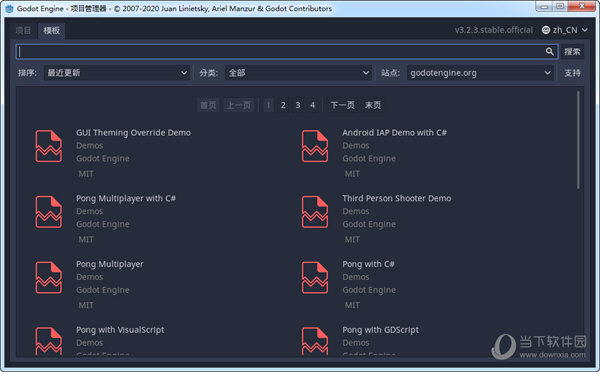Open Pong with GDScript title link
The height and width of the screenshot is (372, 600).
(x=380, y=330)
